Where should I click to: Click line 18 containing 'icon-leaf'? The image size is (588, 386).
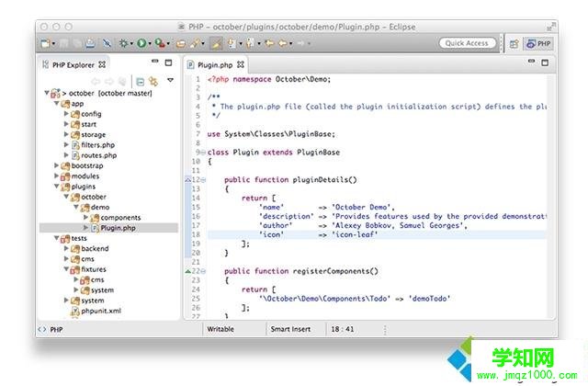(377, 235)
